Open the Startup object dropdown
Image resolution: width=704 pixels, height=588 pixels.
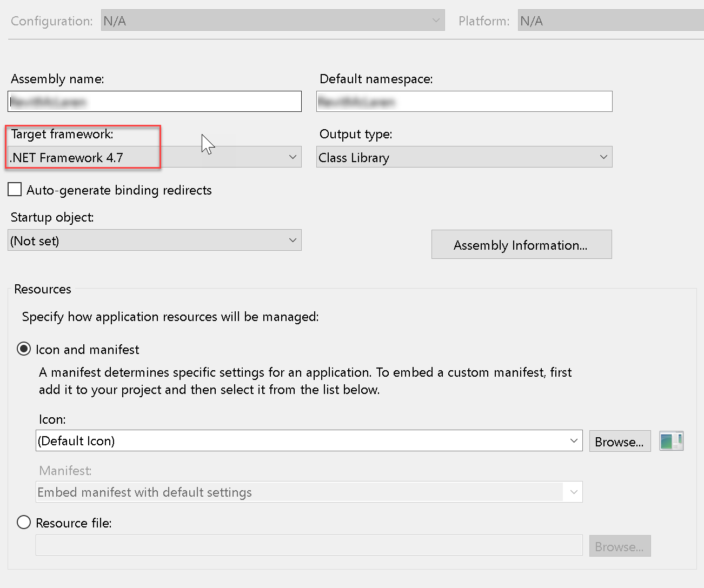pos(155,240)
